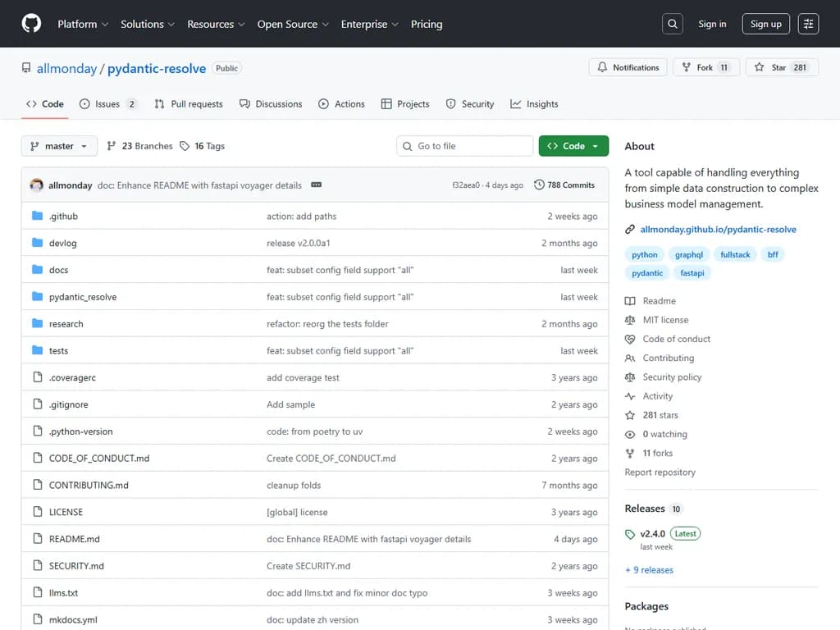Viewport: 840px width, 630px height.
Task: Click the command palette icon near Sign up
Action: click(x=808, y=24)
